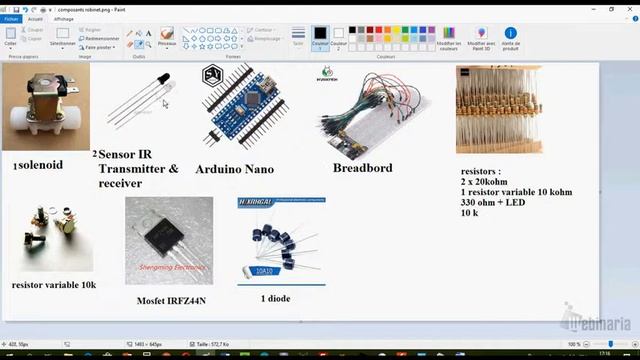
Task: Select the Magnifier tool
Action: click(x=149, y=44)
